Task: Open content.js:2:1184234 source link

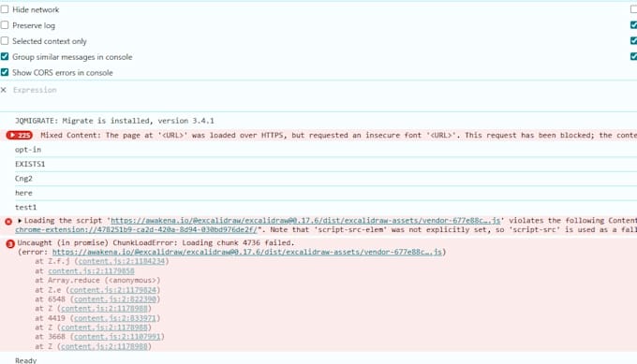Action: click(122, 261)
